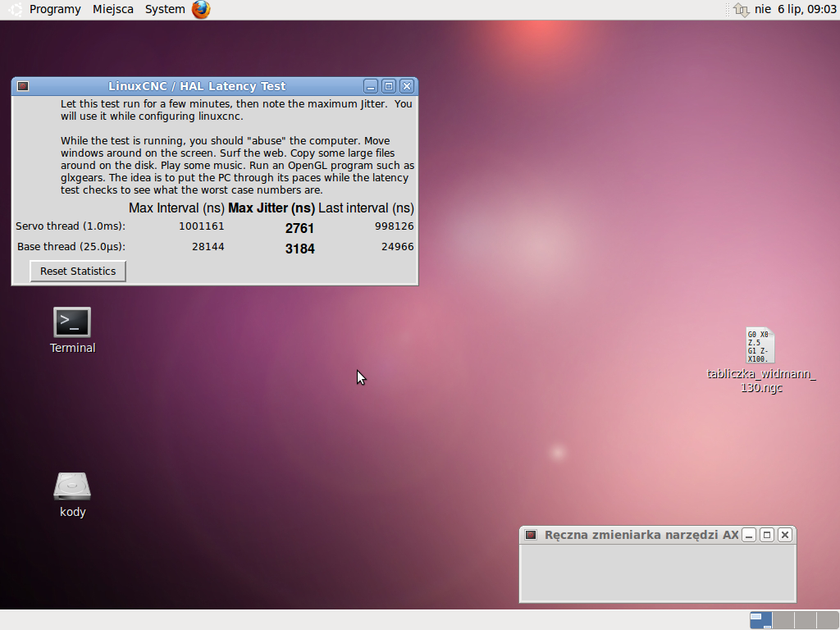Click the Base thread max jitter value 3184
Image resolution: width=840 pixels, height=630 pixels.
point(299,249)
